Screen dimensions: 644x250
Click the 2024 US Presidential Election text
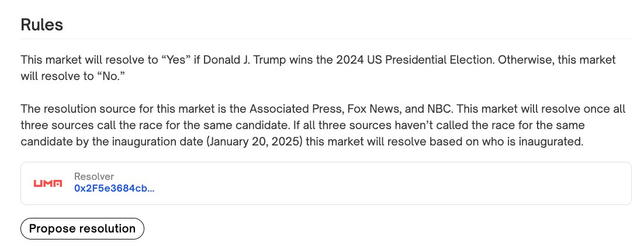[x=416, y=60]
